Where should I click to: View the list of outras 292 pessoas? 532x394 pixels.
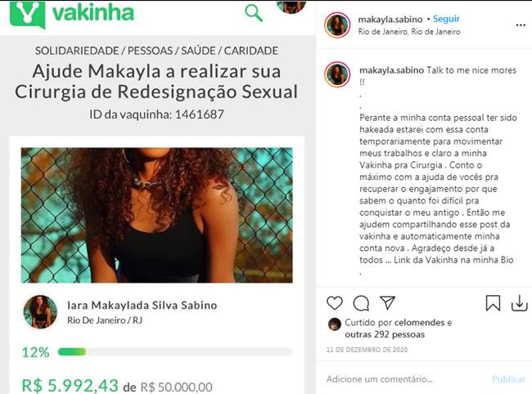(385, 334)
